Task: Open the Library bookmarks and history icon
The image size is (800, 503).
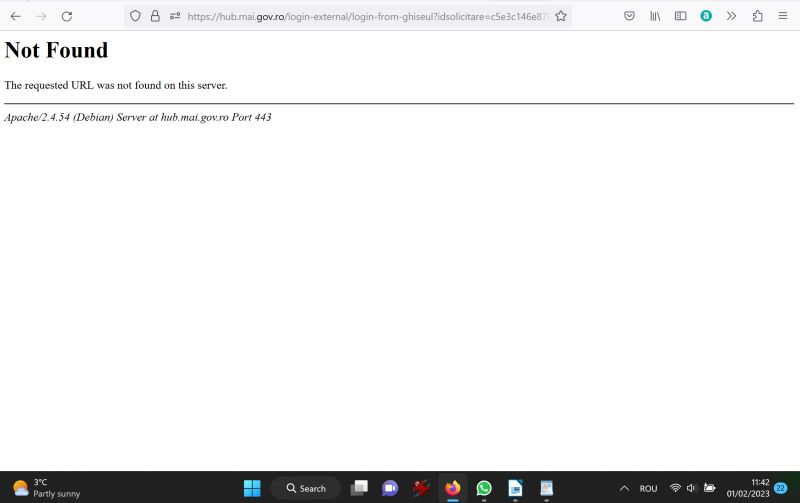Action: [656, 16]
